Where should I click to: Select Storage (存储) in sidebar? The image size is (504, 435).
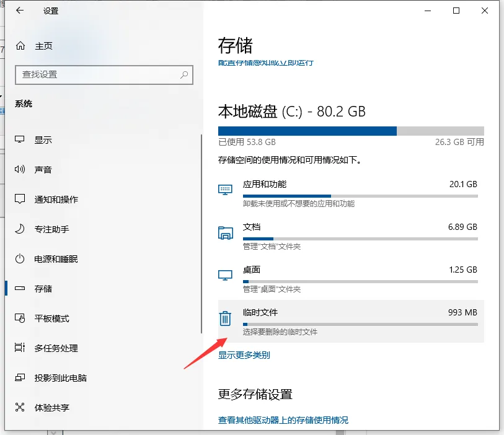[x=43, y=289]
